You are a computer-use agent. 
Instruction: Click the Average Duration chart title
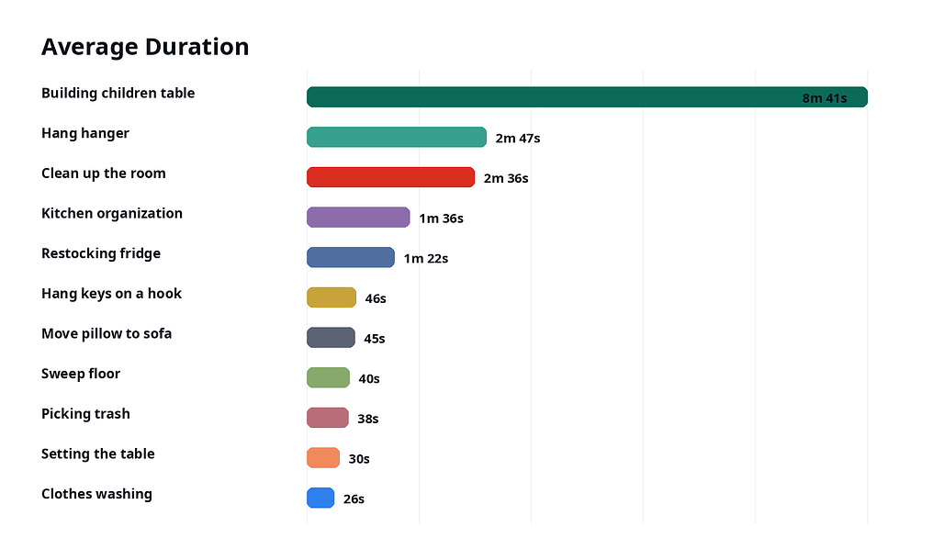145,47
